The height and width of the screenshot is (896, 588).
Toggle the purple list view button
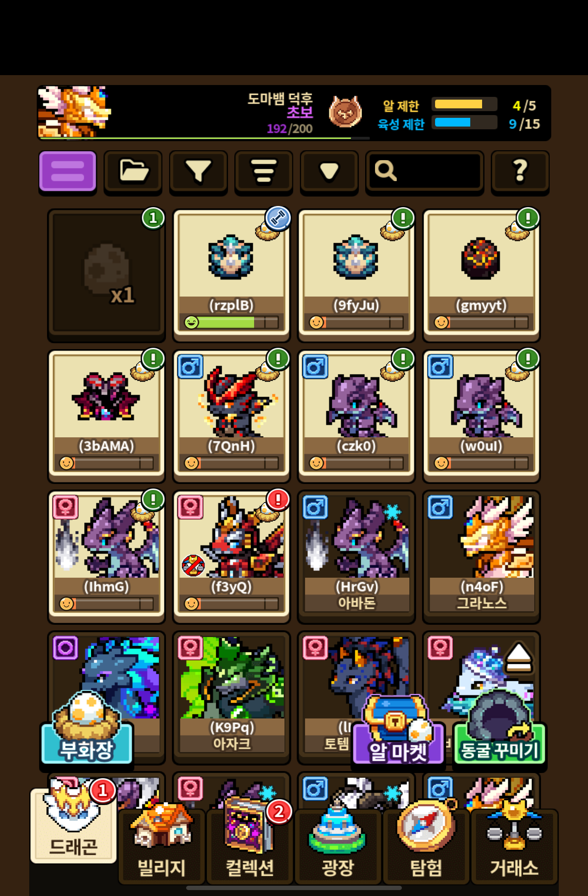(x=68, y=172)
